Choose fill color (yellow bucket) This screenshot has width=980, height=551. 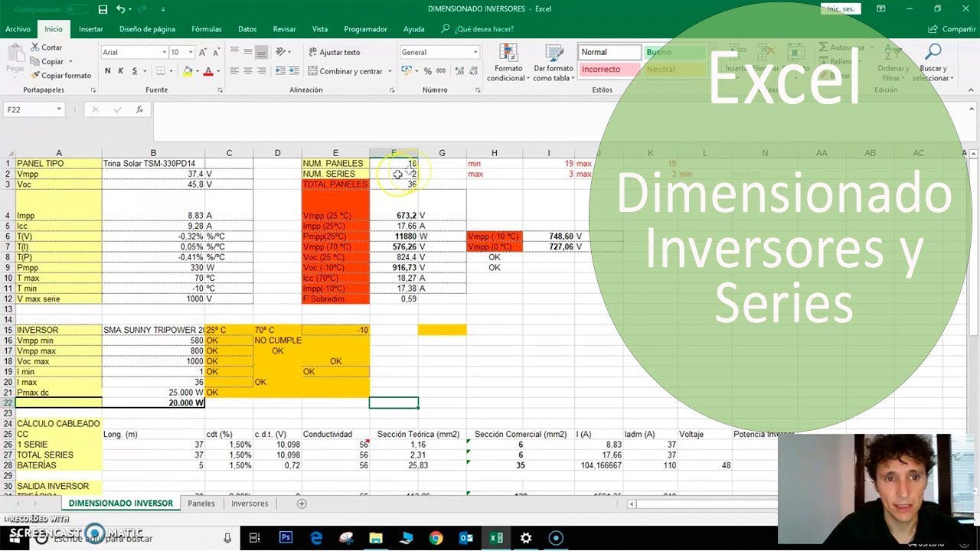click(x=188, y=71)
